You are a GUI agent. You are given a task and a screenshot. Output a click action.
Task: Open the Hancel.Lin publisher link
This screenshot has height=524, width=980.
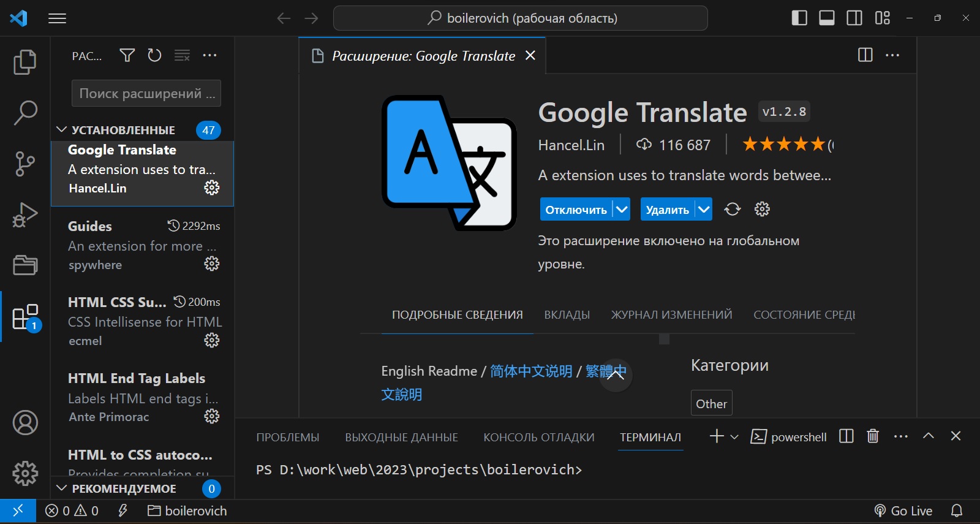pos(571,145)
